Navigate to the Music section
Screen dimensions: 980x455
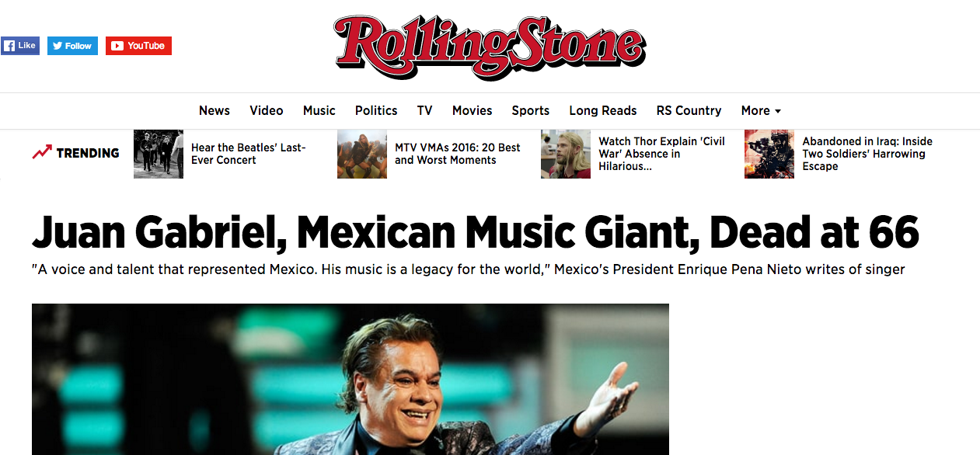point(319,110)
